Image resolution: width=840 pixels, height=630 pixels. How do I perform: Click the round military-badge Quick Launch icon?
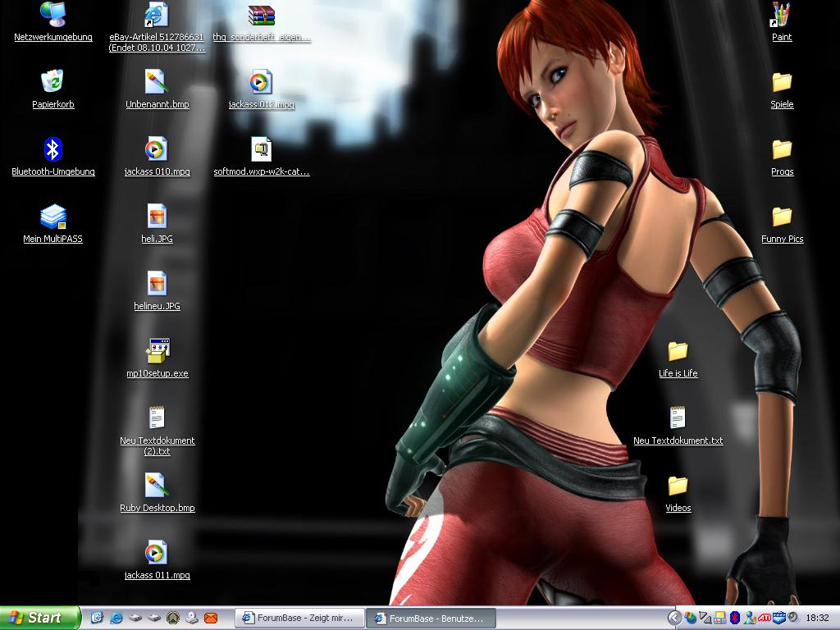coord(173,618)
